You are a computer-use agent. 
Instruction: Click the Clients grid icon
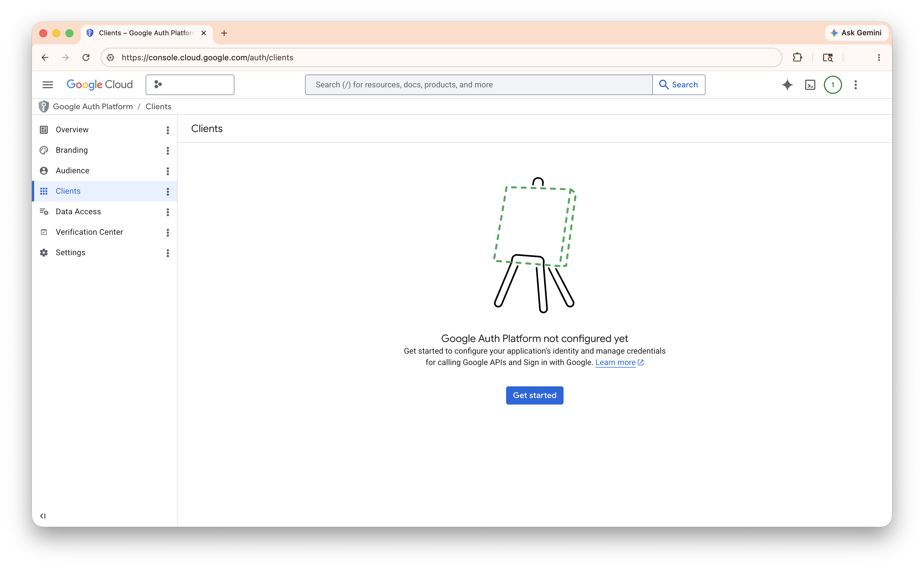pos(44,191)
